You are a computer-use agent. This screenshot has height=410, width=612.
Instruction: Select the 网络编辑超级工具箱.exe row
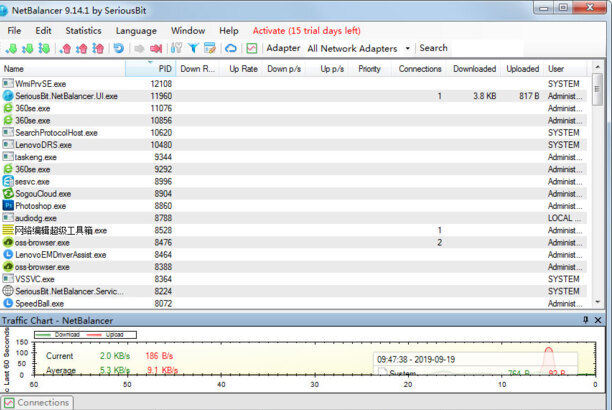tap(294, 230)
